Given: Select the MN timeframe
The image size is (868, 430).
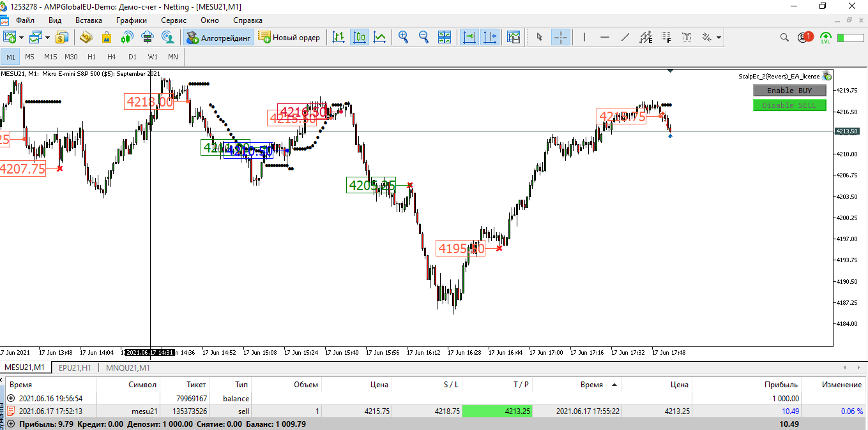Looking at the screenshot, I should pos(173,57).
